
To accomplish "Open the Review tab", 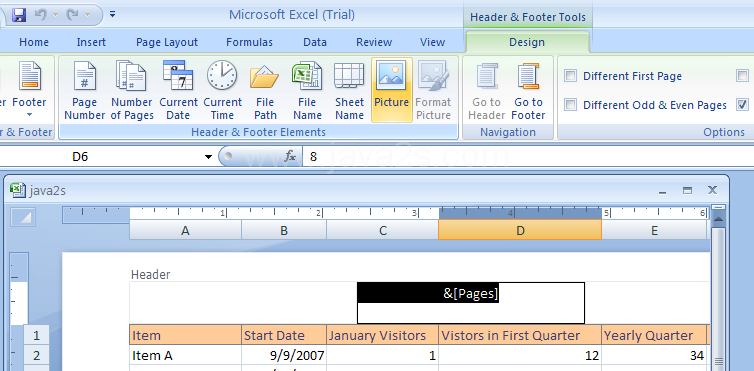I will 374,42.
